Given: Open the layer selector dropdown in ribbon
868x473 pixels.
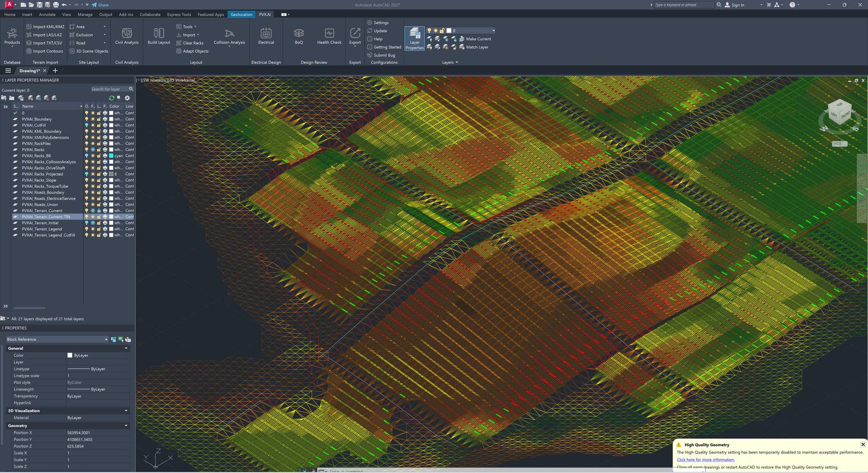Looking at the screenshot, I should [x=493, y=31].
